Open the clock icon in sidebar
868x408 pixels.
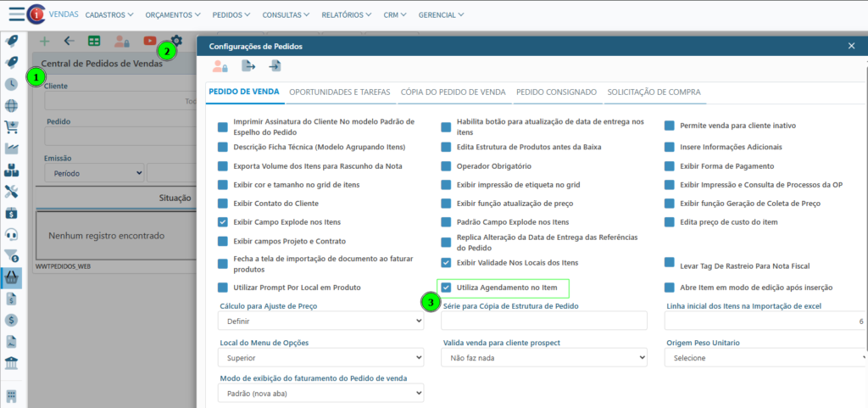(x=11, y=84)
